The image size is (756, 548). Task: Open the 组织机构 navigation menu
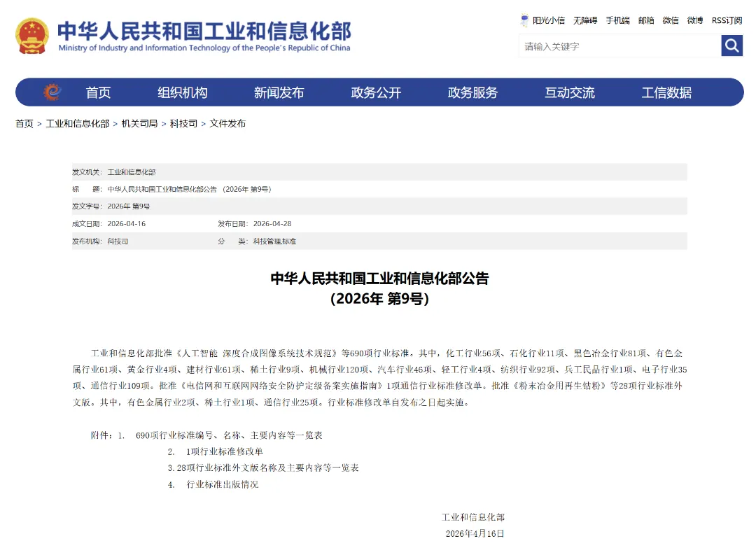pos(182,92)
